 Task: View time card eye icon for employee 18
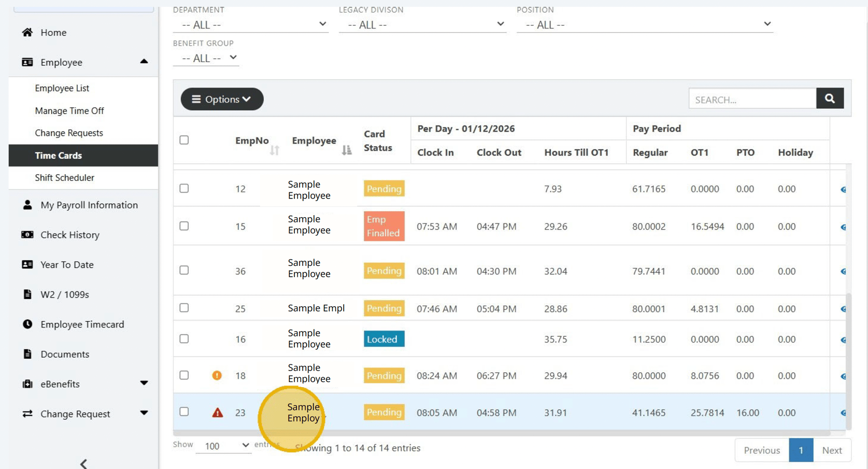click(x=843, y=376)
